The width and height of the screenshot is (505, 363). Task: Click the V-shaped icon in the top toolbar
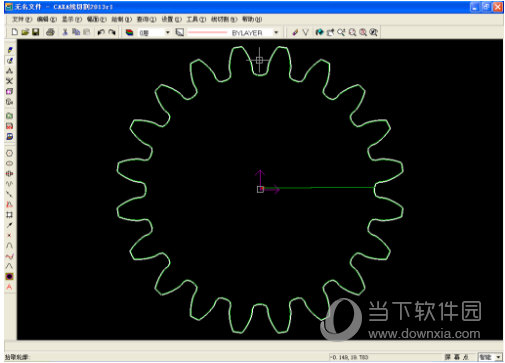tap(305, 32)
